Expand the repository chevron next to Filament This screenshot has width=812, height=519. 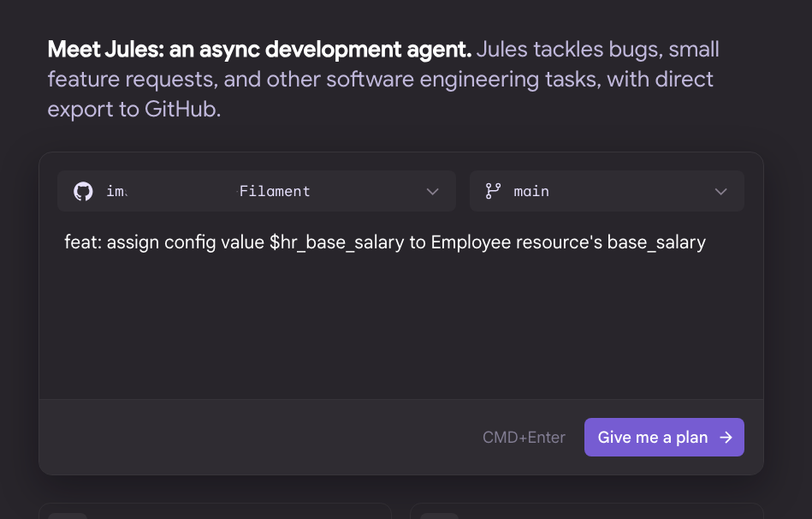tap(432, 192)
